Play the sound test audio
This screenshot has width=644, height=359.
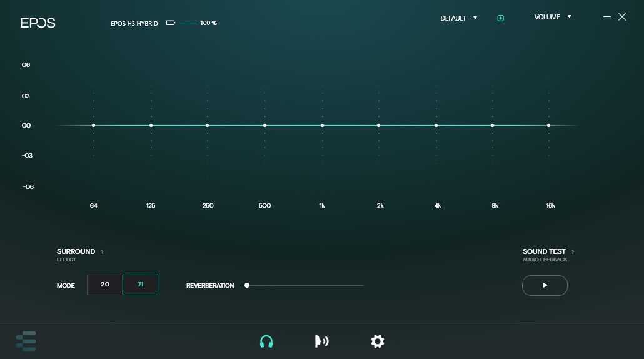545,285
